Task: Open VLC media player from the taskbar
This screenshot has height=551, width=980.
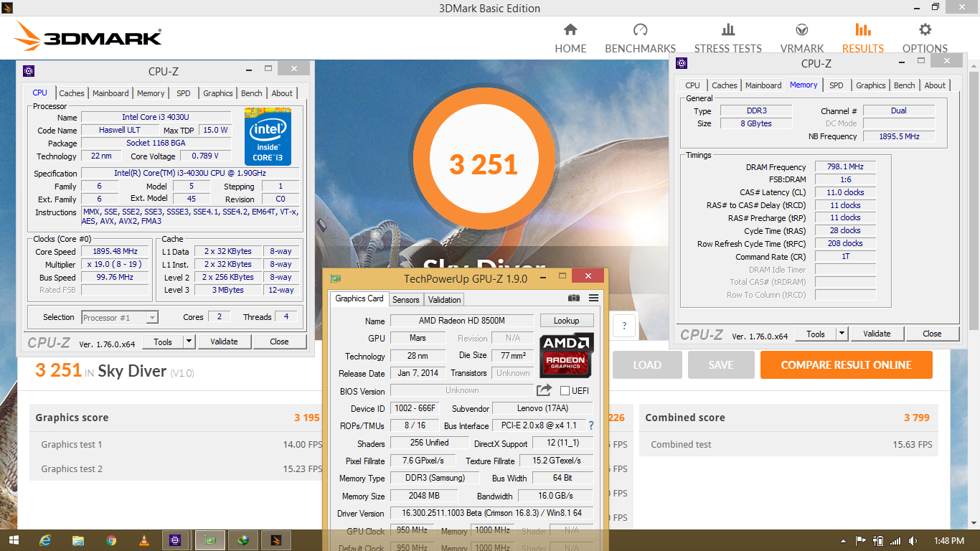Action: (x=143, y=540)
